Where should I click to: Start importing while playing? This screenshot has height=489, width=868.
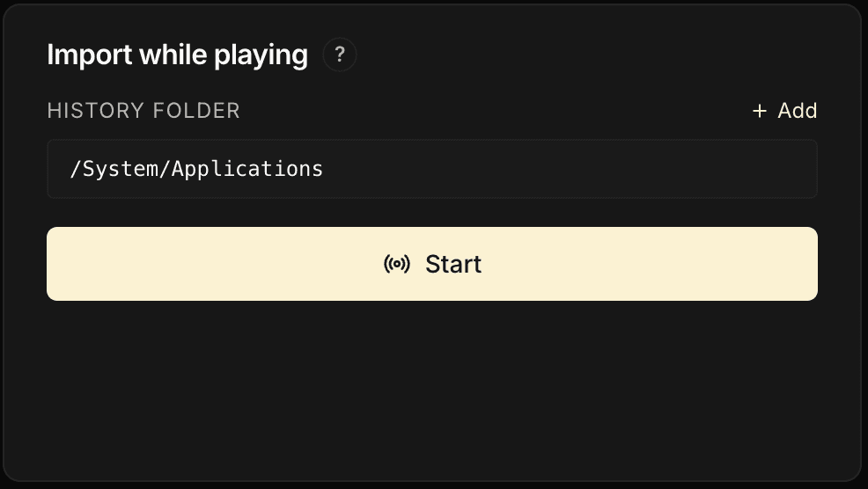(x=432, y=264)
